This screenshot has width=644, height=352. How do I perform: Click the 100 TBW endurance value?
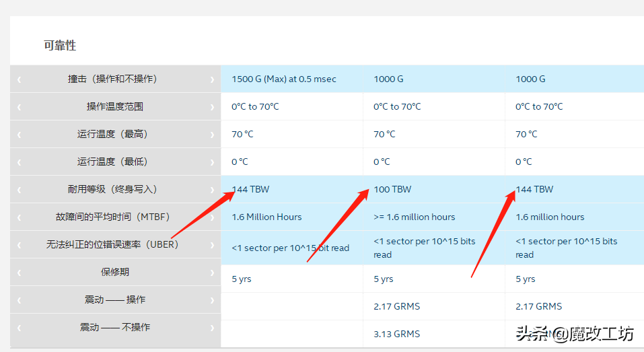point(392,190)
